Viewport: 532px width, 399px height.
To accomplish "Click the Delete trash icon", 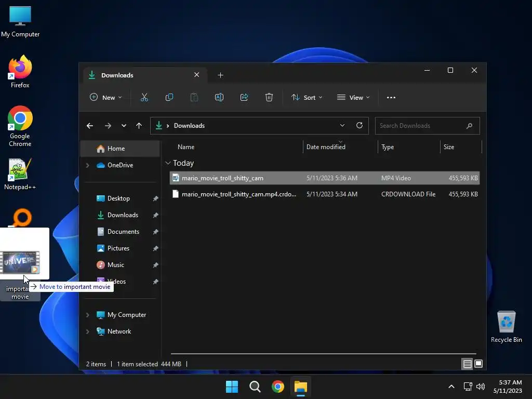I will (x=269, y=97).
